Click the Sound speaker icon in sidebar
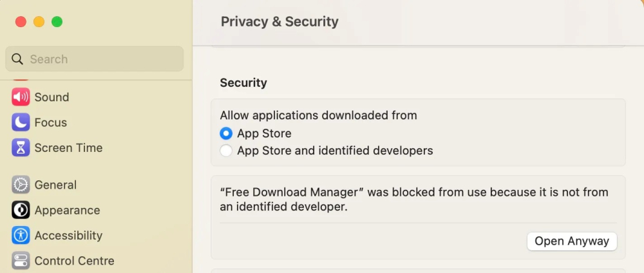This screenshot has height=273, width=644. (21, 97)
